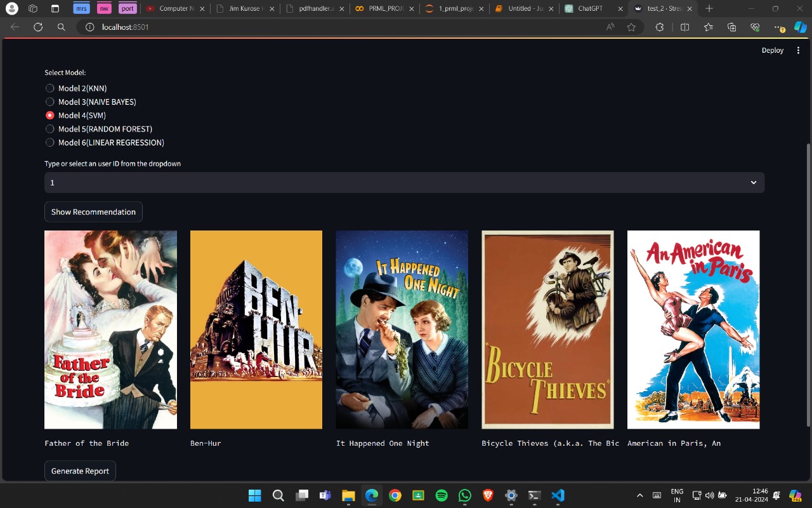Click the 'American in Paris, An' caption
Image resolution: width=812 pixels, height=508 pixels.
pos(674,443)
